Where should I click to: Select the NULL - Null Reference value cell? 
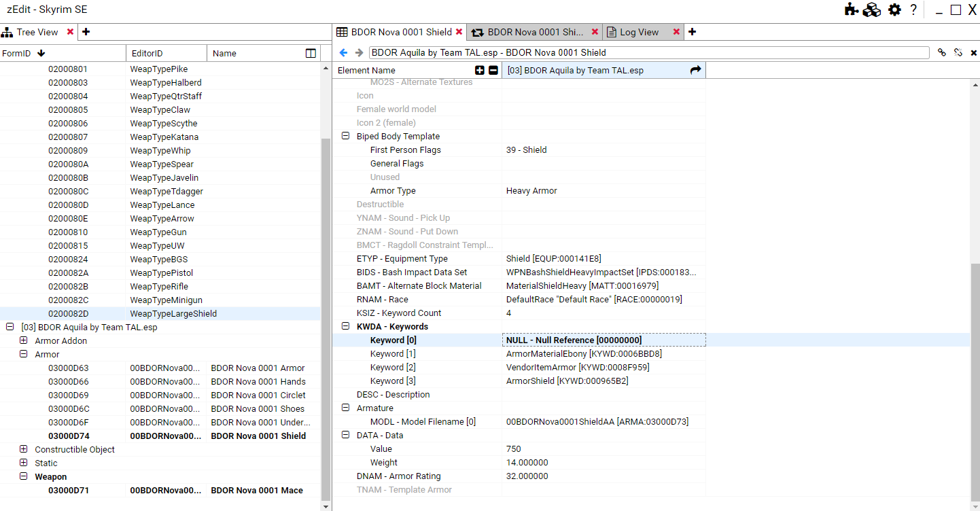[x=603, y=340]
